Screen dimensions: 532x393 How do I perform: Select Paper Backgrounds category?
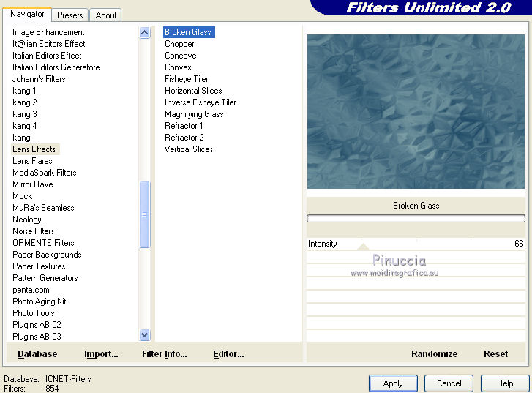(x=47, y=255)
